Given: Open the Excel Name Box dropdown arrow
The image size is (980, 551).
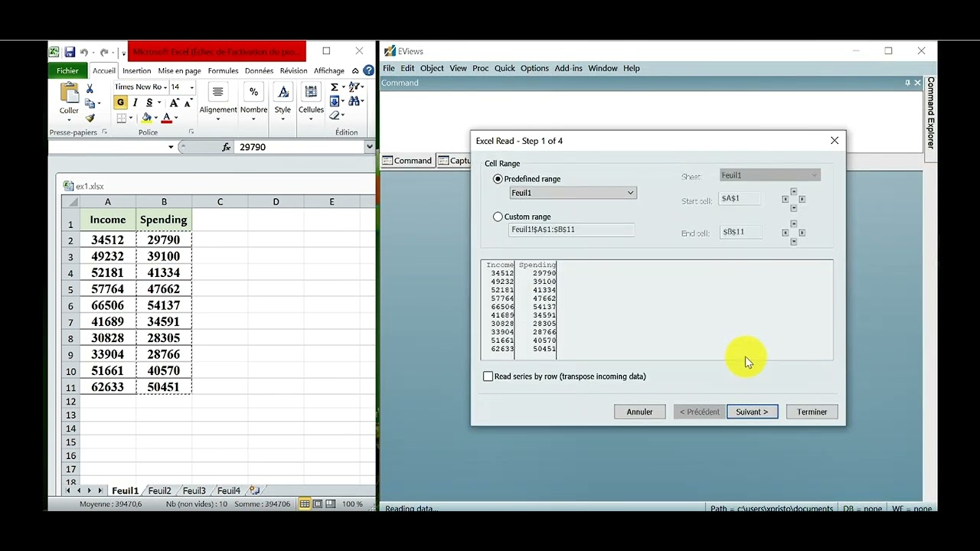Looking at the screenshot, I should [x=171, y=147].
